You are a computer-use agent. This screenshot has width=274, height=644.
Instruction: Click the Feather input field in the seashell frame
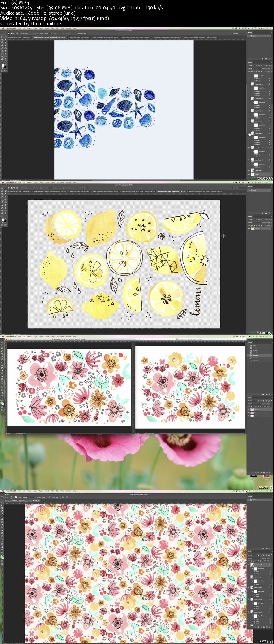[27, 34]
